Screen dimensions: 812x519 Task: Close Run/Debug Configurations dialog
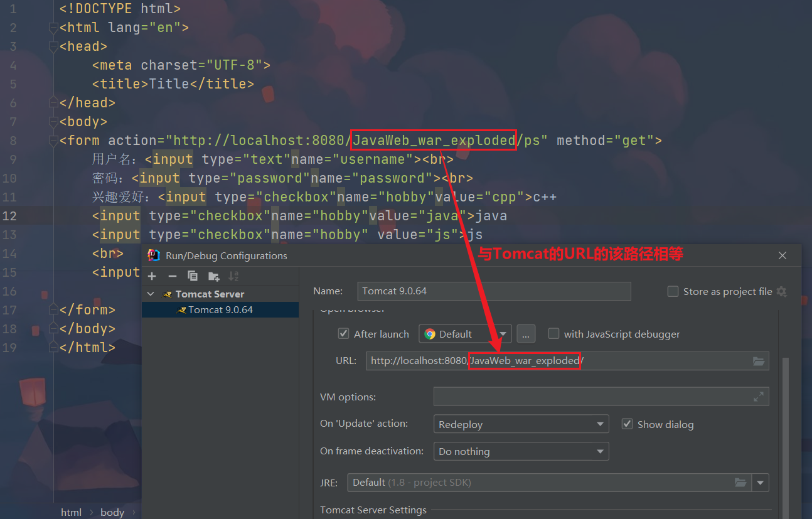tap(783, 255)
